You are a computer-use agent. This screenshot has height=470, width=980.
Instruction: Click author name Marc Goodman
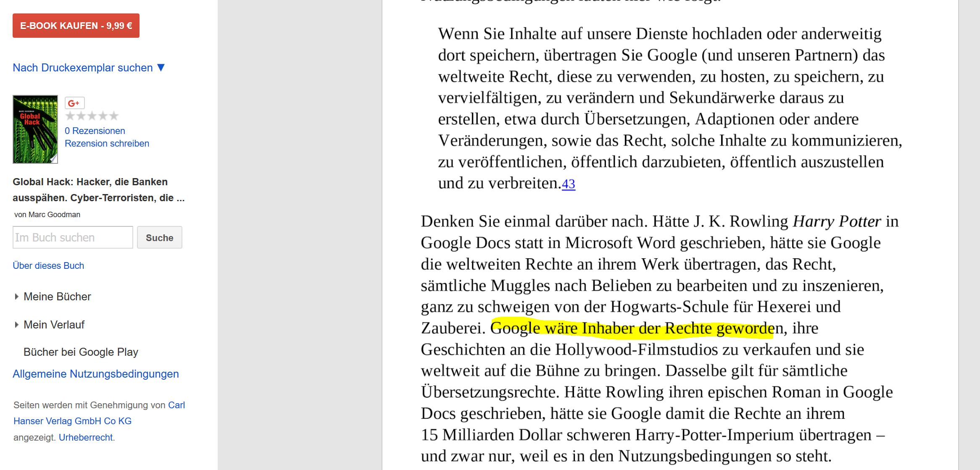(54, 215)
